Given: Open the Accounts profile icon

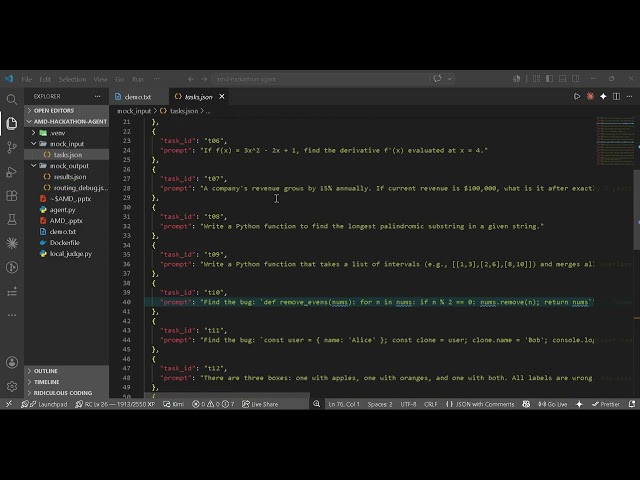Looking at the screenshot, I should [x=12, y=362].
